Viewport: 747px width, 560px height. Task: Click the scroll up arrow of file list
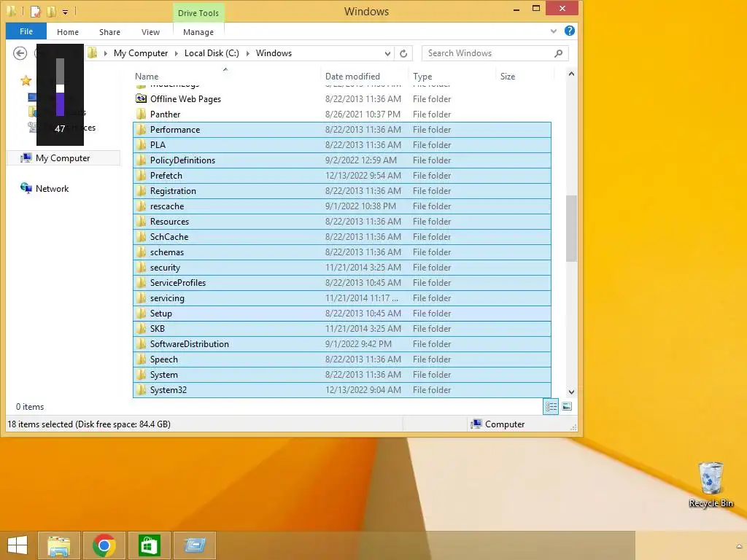point(571,74)
